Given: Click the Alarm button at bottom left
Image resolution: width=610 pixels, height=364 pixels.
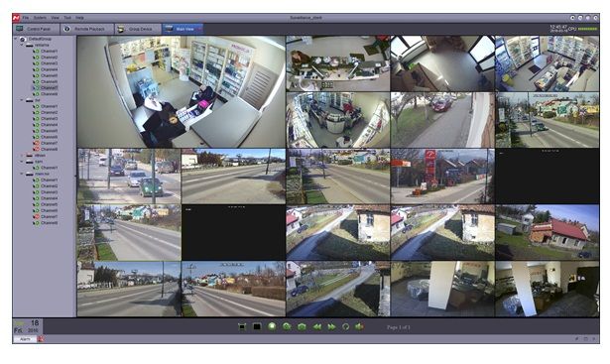Looking at the screenshot, I should coord(25,339).
